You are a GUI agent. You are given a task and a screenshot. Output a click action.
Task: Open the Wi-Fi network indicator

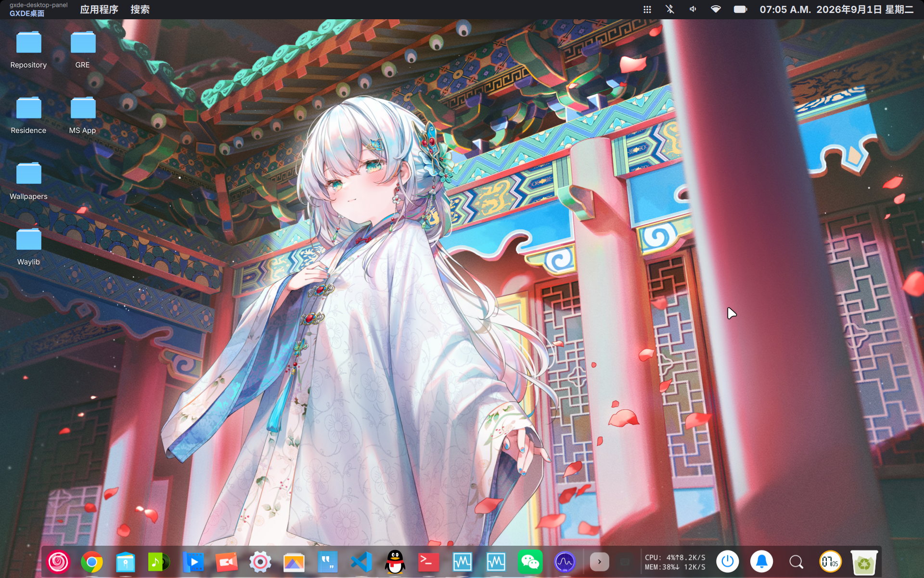(x=716, y=9)
